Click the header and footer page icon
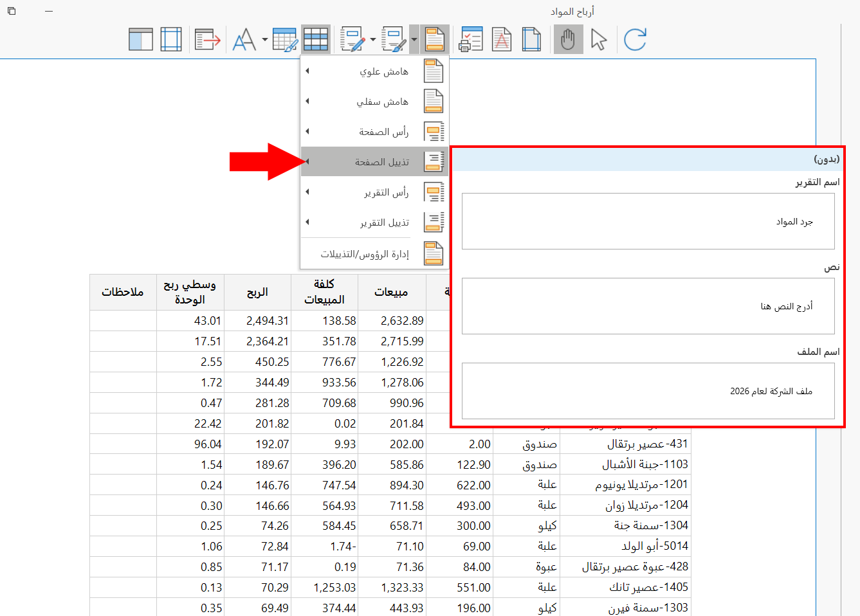This screenshot has height=616, width=860. 435,39
